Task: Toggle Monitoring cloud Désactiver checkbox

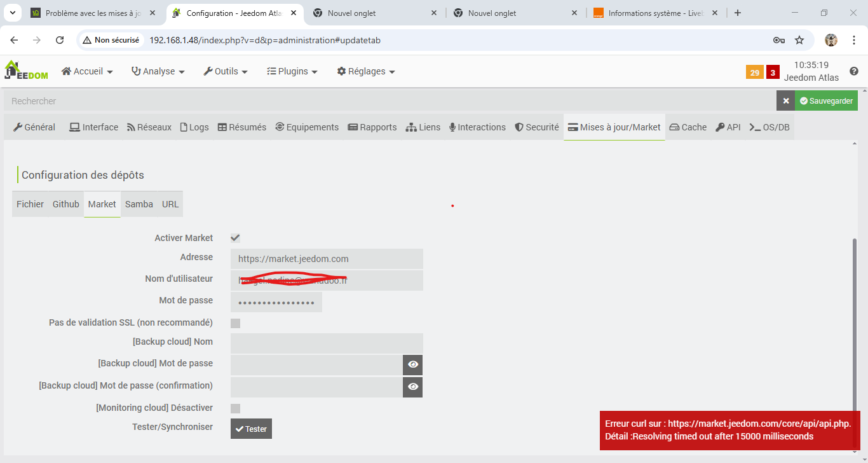Action: point(235,408)
